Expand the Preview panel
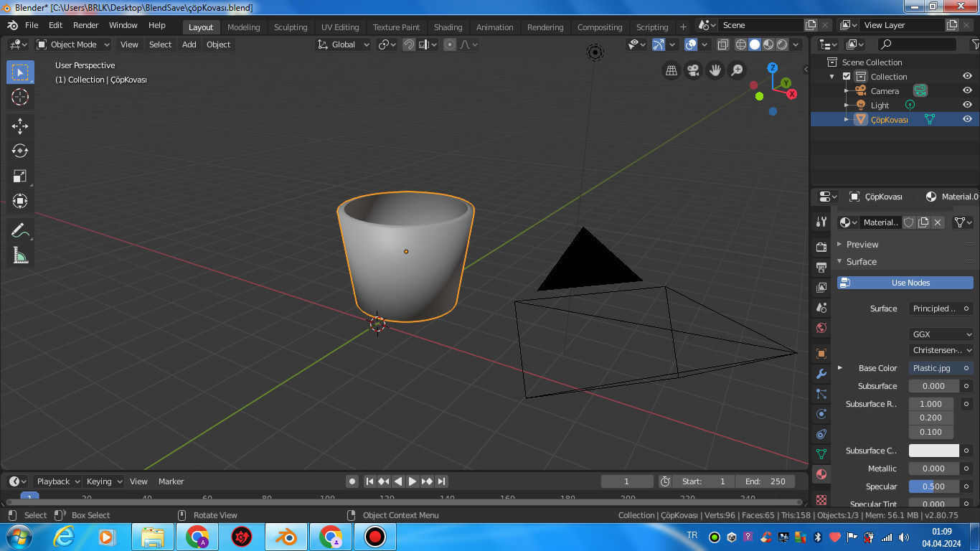Viewport: 980px width, 551px height. coord(862,245)
